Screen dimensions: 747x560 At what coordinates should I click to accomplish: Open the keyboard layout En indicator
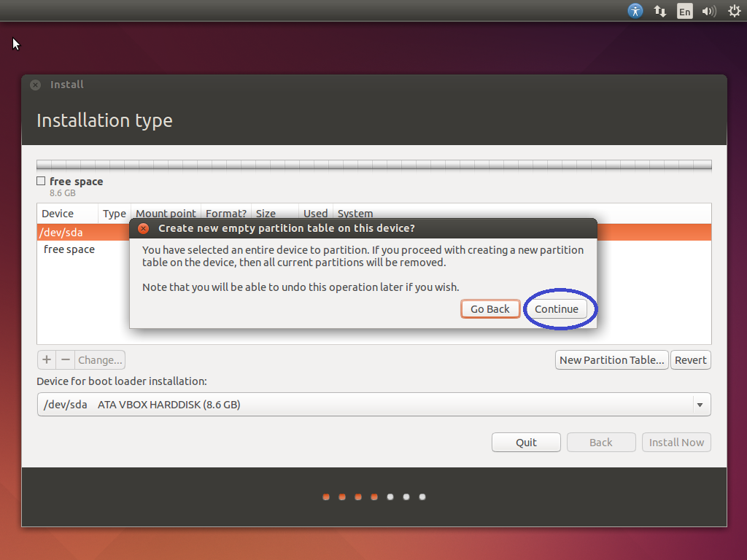coord(684,11)
